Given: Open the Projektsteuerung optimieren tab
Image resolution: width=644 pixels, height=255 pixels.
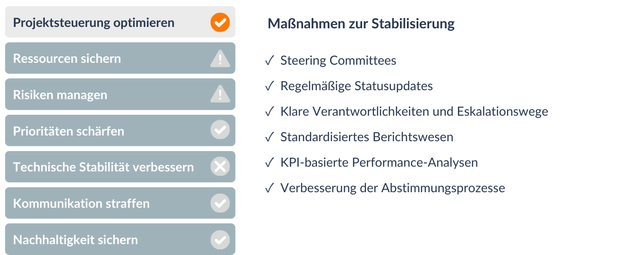Looking at the screenshot, I should click(120, 22).
